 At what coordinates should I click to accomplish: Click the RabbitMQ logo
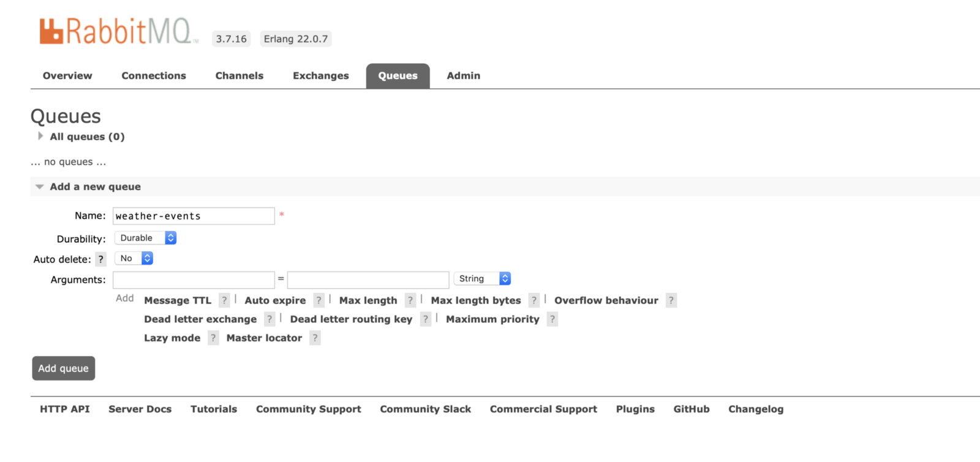point(119,31)
